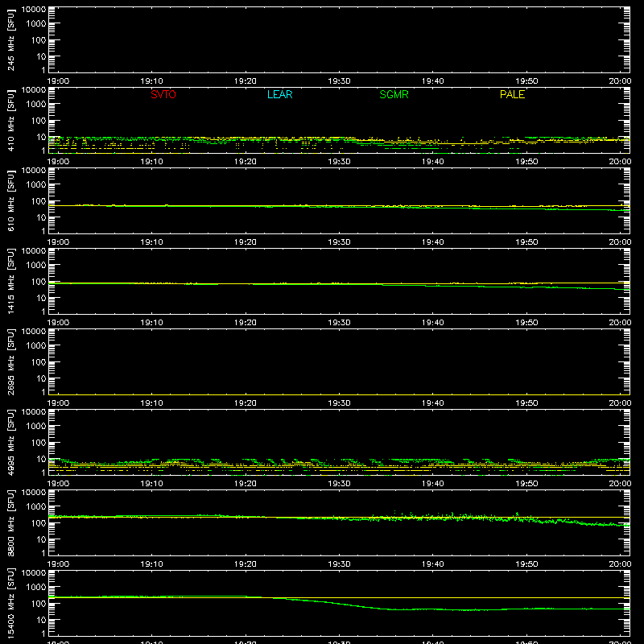Click the 19:40 time label under 610 MHz panel
This screenshot has height=644, width=644.
click(x=432, y=242)
